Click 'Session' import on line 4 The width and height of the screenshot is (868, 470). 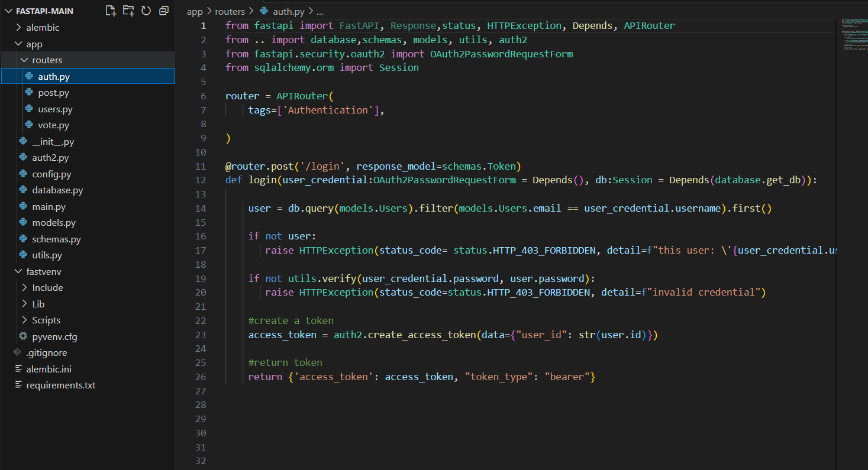click(x=399, y=68)
